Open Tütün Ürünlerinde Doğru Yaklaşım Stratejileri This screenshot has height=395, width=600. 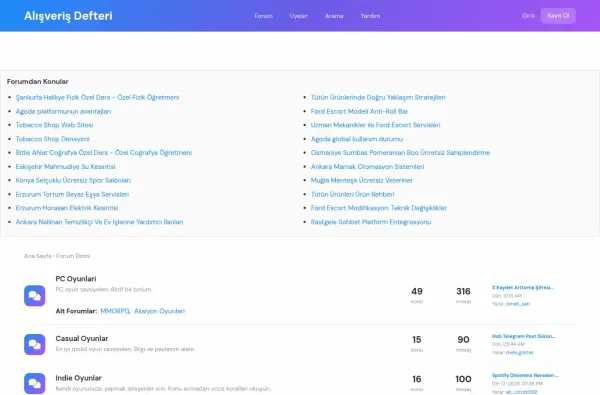point(378,98)
